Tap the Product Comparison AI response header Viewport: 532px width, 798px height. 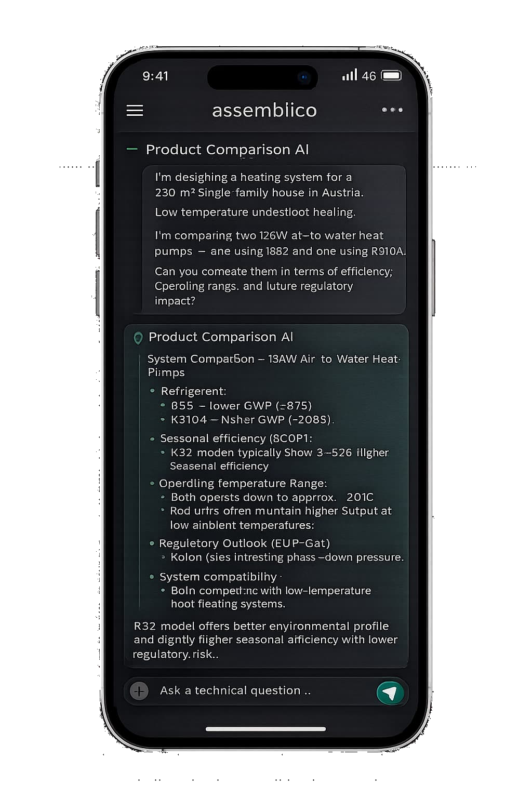pos(221,337)
